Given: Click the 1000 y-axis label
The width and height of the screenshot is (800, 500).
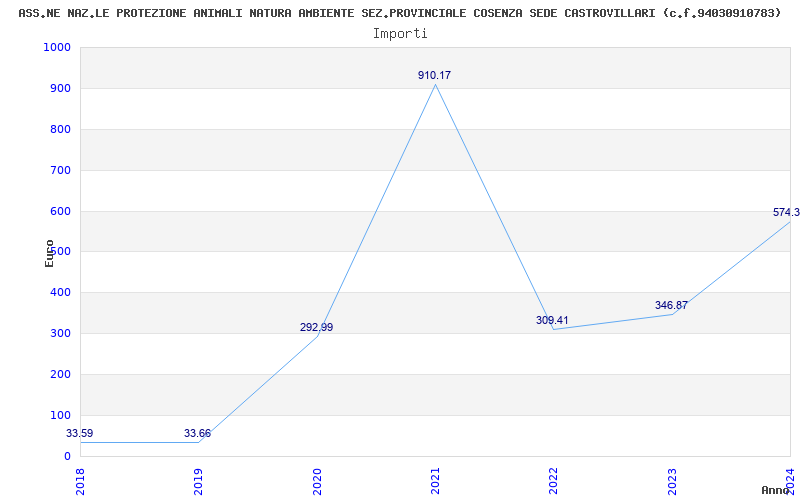Looking at the screenshot, I should [57, 47].
